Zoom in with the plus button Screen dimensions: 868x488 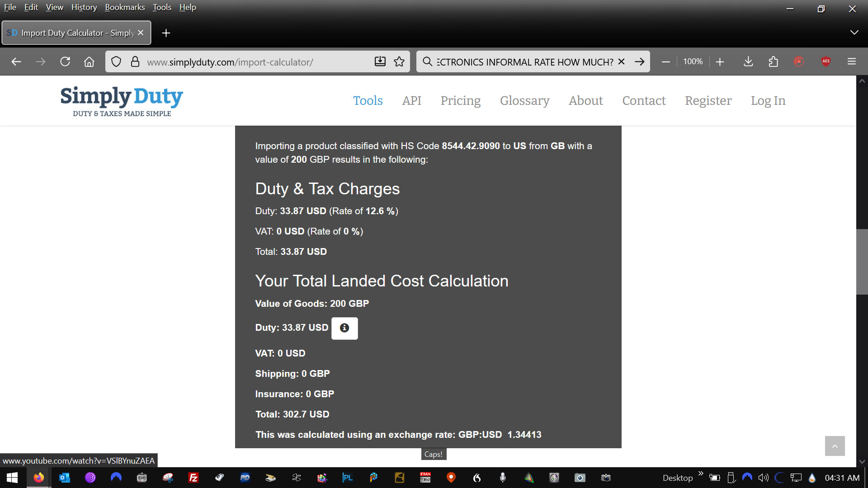720,62
